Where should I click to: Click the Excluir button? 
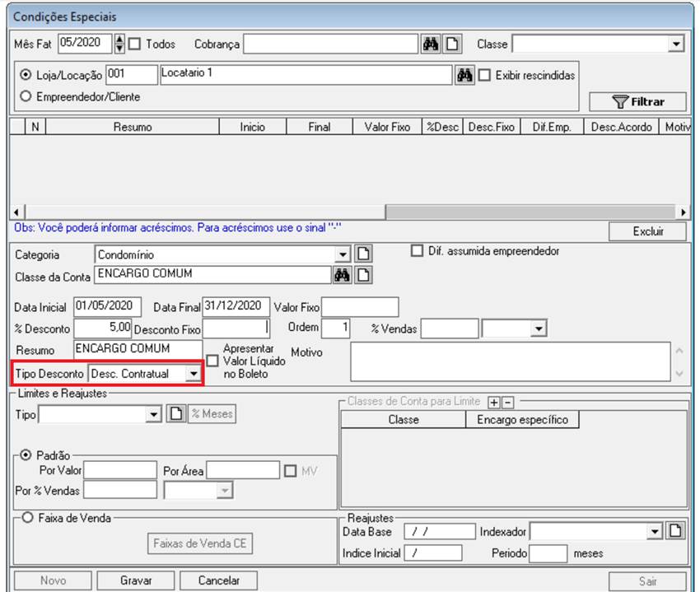coord(648,231)
